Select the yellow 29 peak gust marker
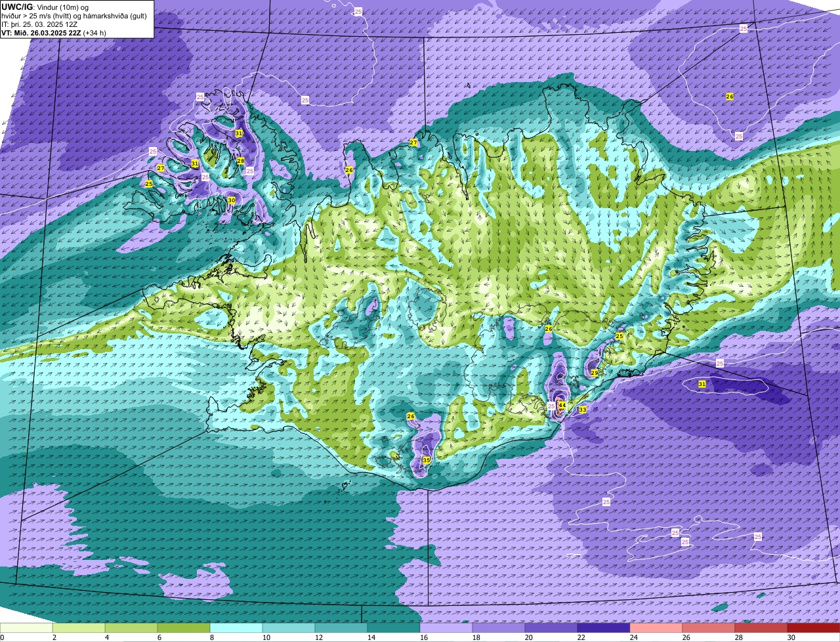 tap(594, 373)
